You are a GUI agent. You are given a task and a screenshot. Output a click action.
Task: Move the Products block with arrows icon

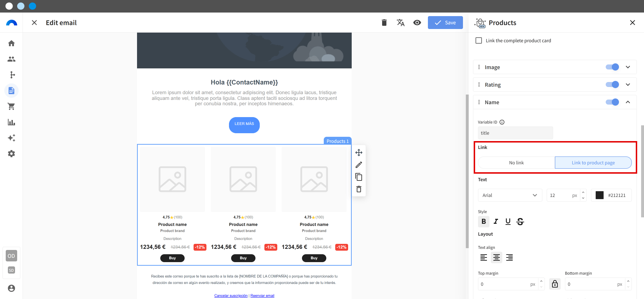point(359,153)
